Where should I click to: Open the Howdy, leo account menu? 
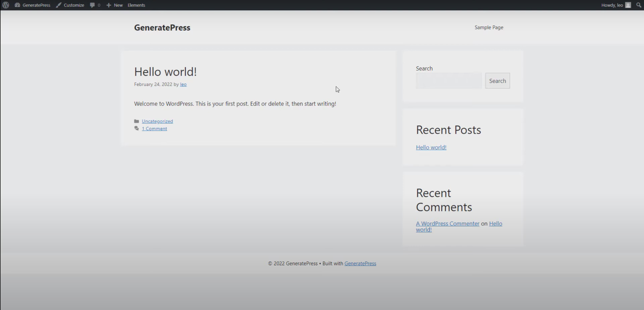[x=612, y=5]
